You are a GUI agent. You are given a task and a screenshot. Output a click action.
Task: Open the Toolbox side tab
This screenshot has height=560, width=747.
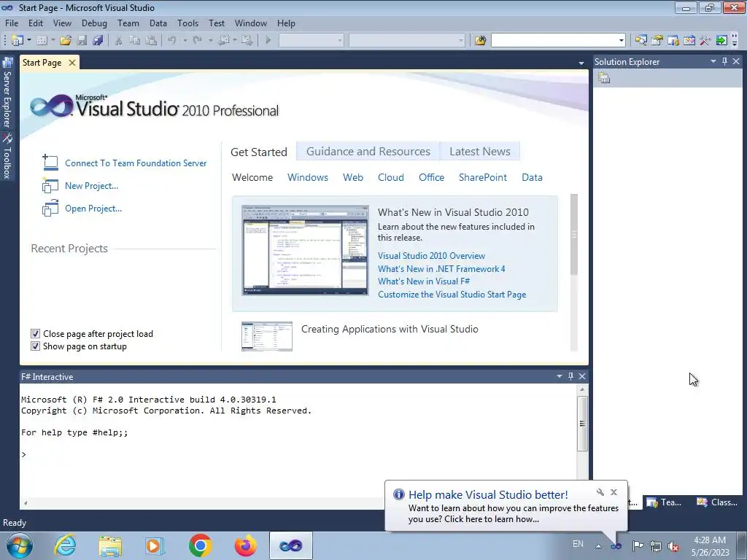[7, 156]
